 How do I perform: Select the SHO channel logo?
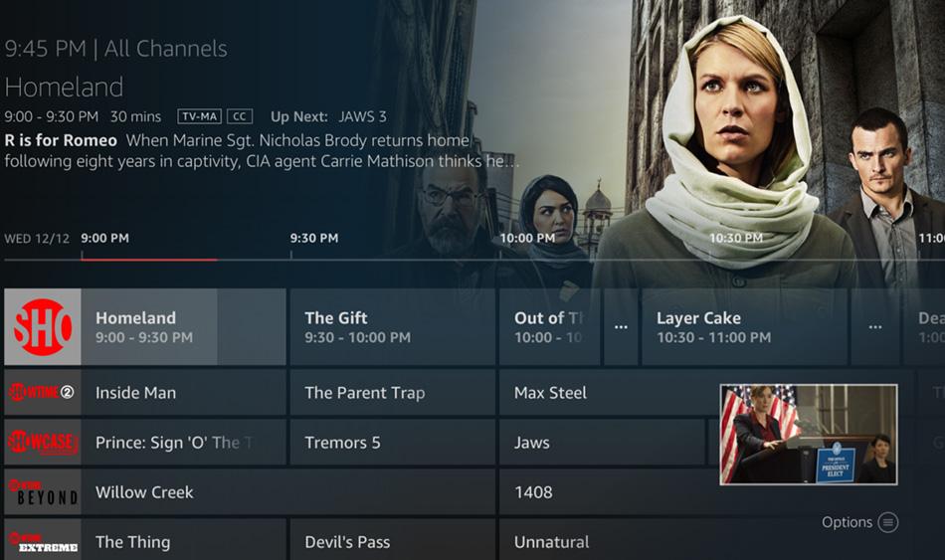(x=42, y=326)
